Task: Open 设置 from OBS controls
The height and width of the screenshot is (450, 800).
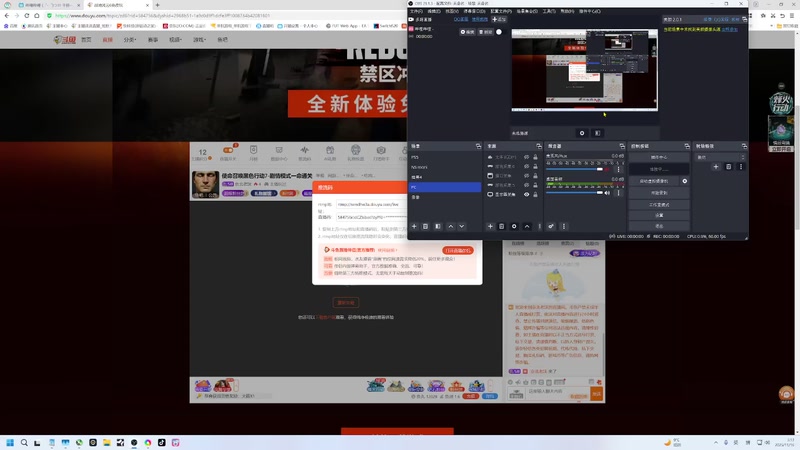Action: click(659, 215)
